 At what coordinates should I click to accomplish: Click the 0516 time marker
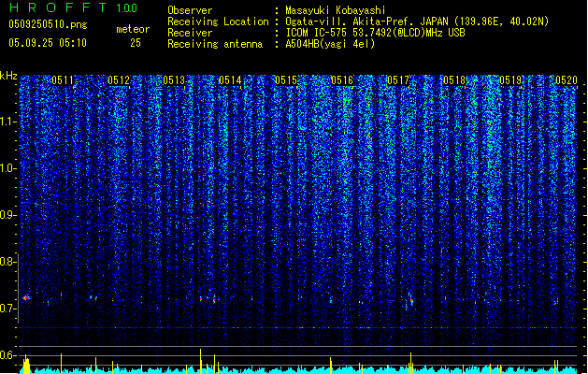tap(342, 80)
